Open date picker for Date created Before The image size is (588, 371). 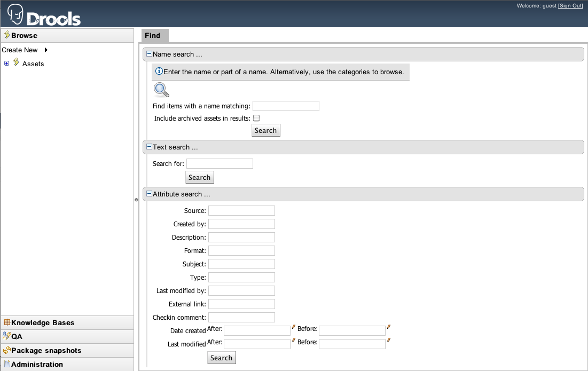pyautogui.click(x=389, y=327)
